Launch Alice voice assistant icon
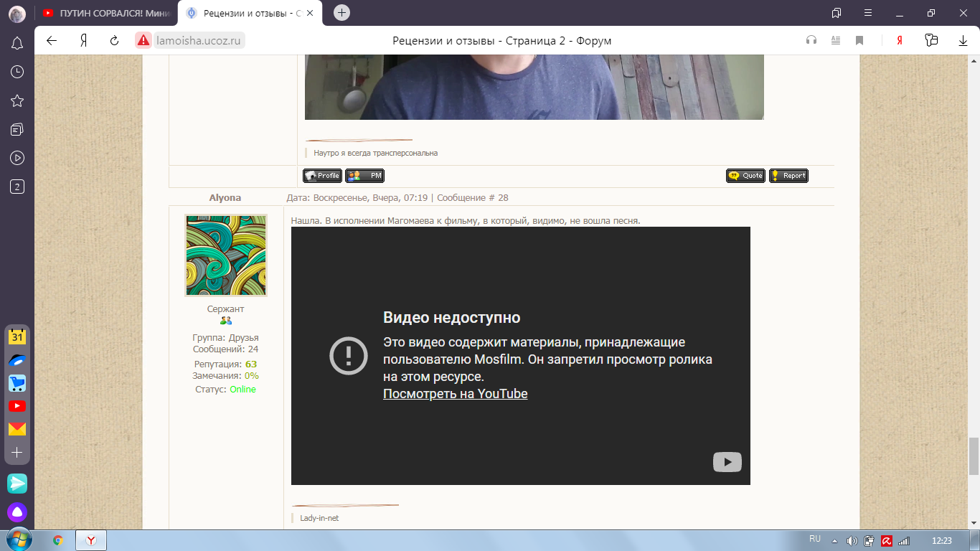The height and width of the screenshot is (551, 980). pos(17,512)
